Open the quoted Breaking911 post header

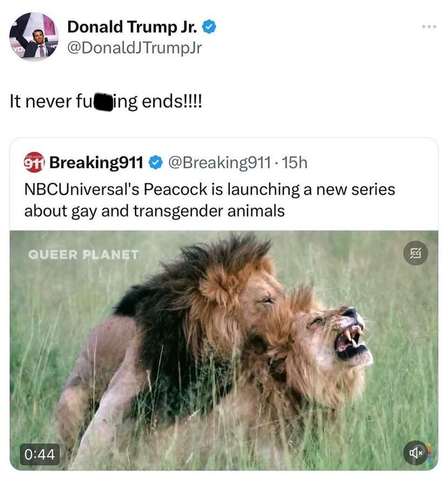pos(166,163)
